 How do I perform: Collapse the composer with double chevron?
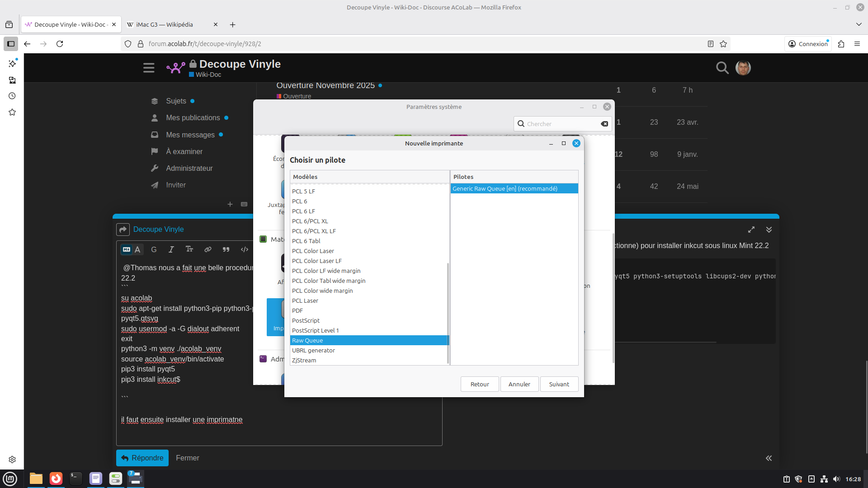pos(769,230)
